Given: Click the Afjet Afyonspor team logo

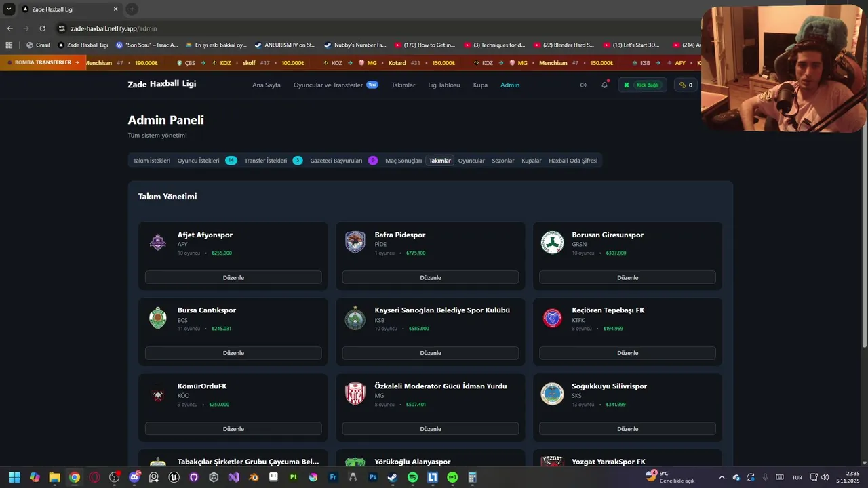Looking at the screenshot, I should pyautogui.click(x=158, y=243).
